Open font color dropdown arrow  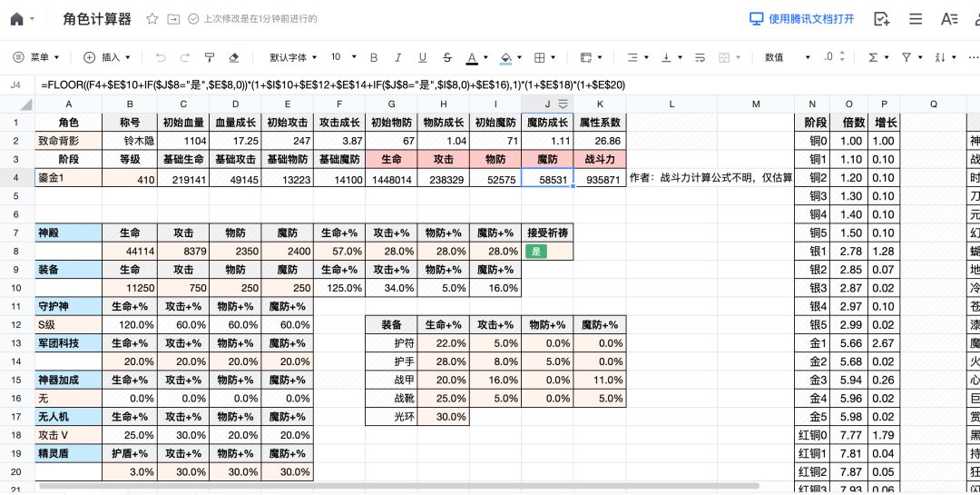(x=485, y=57)
